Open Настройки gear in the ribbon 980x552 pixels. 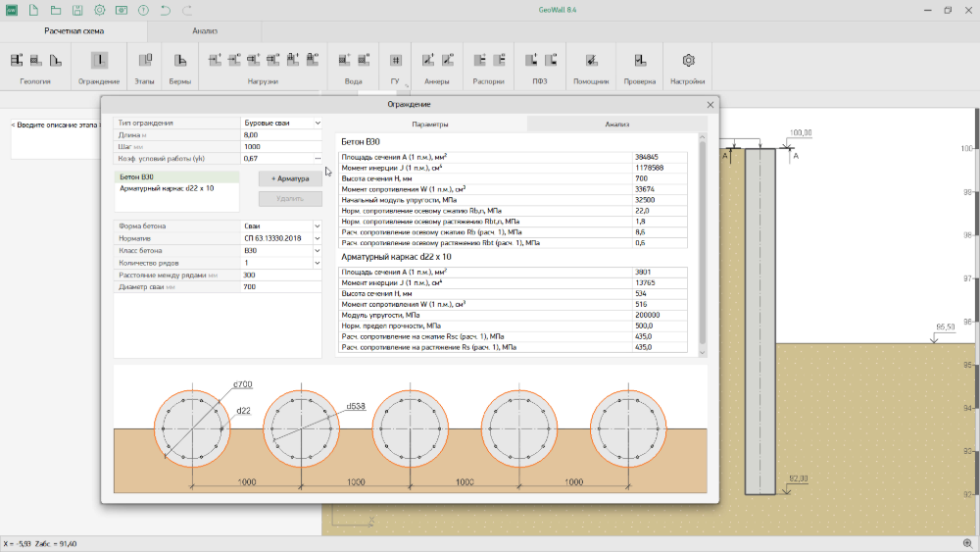689,61
